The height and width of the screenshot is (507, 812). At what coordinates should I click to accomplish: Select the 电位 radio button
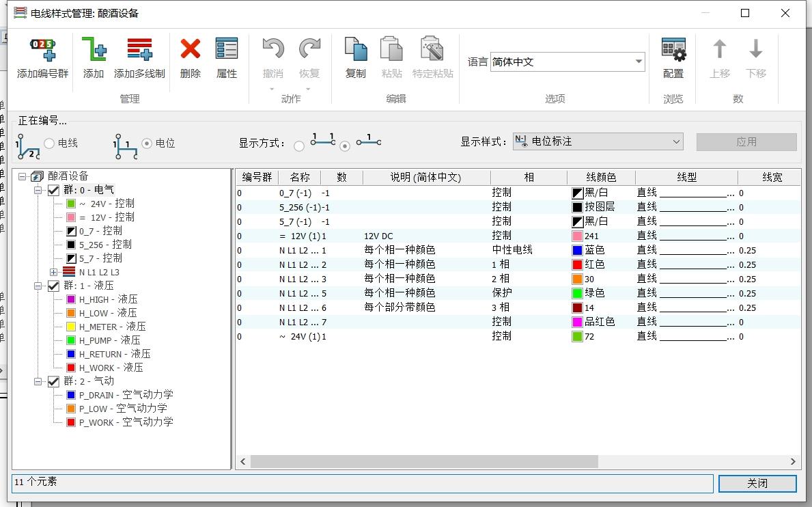(x=147, y=143)
